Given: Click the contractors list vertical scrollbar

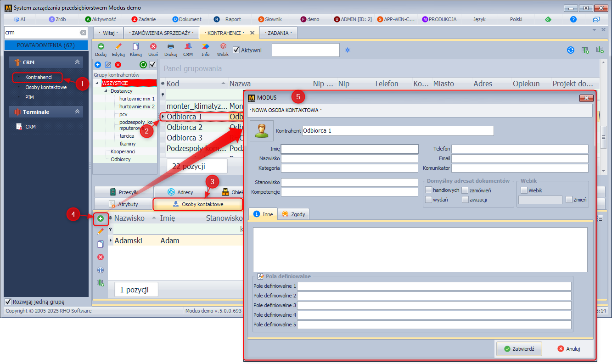Looking at the screenshot, I should click(x=603, y=138).
